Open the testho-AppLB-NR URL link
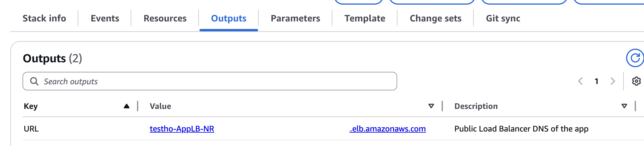Image resolution: width=644 pixels, height=146 pixels. 182,129
